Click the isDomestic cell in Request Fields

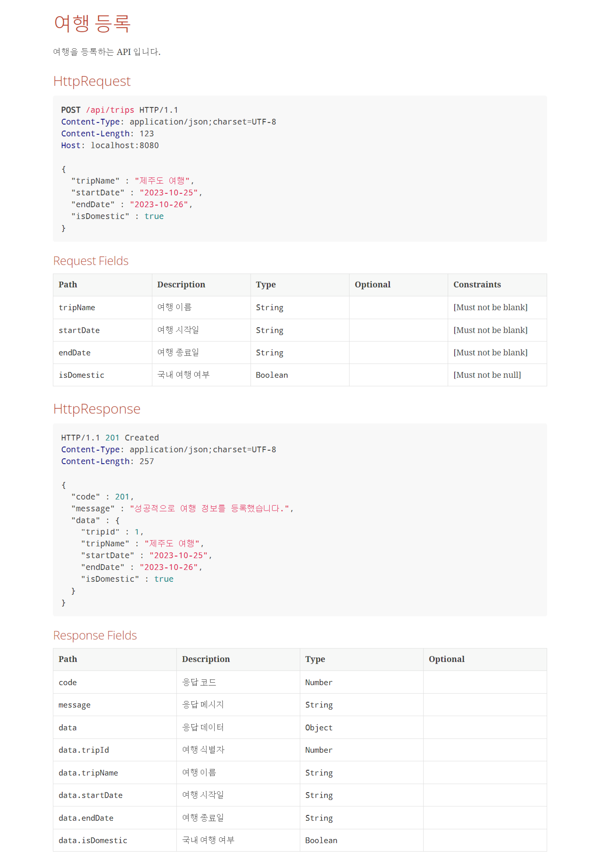(x=103, y=375)
